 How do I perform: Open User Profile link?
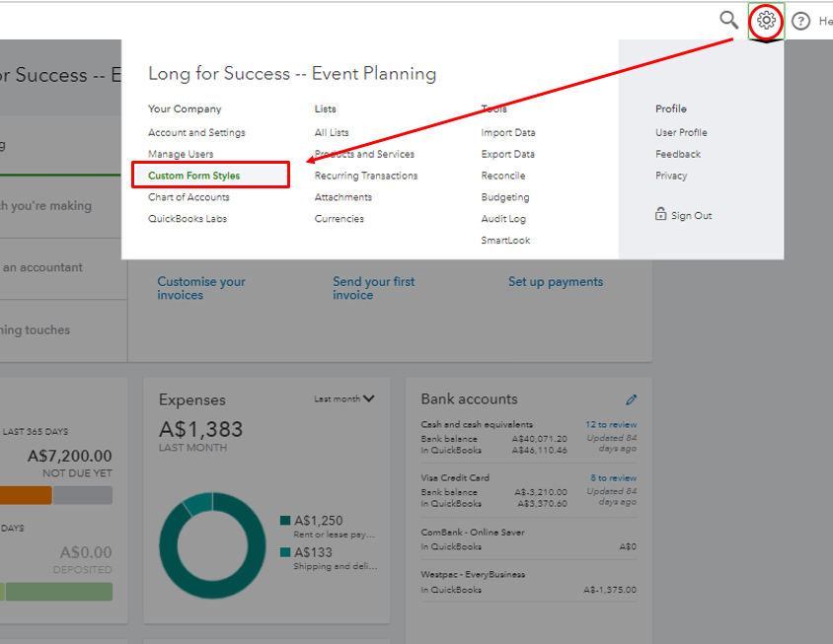pyautogui.click(x=681, y=132)
